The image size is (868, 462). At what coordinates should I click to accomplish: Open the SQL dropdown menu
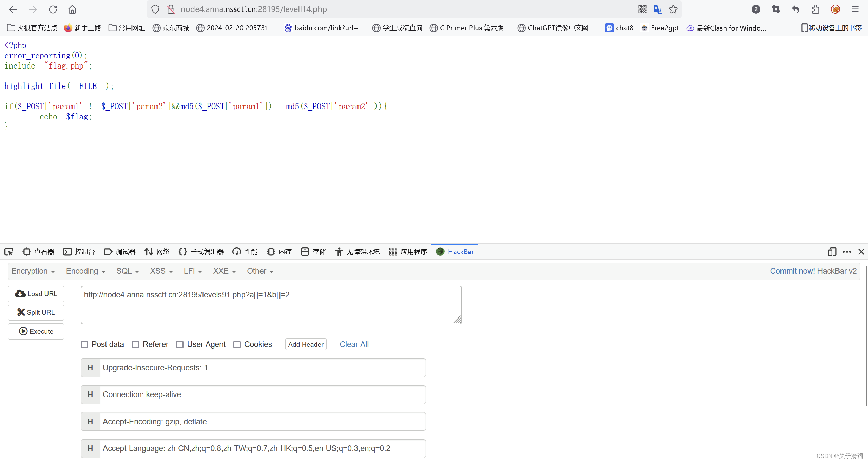pos(127,271)
